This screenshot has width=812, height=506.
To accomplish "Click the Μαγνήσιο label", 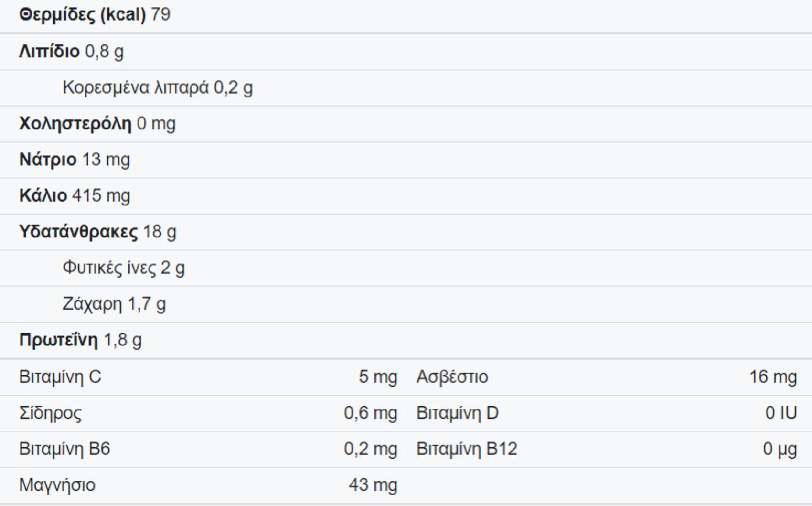I will pos(57,485).
